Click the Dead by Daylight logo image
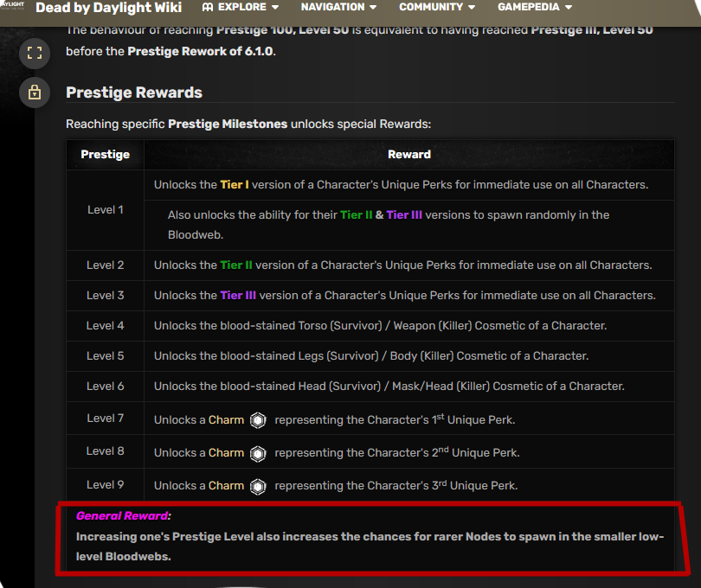 tap(12, 5)
